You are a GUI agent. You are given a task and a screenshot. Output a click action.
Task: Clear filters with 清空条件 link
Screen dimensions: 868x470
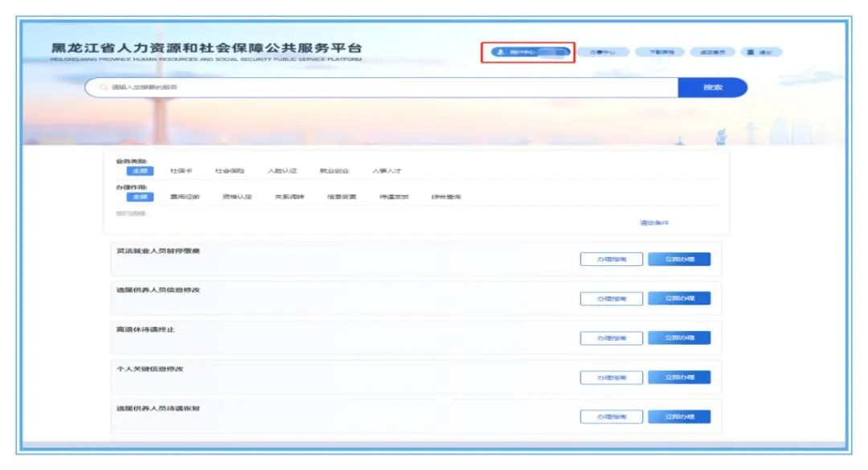(654, 223)
